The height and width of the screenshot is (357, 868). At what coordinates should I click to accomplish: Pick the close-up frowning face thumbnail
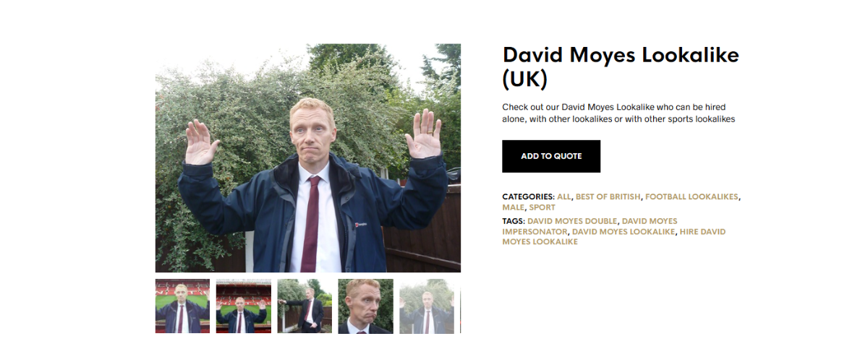[366, 306]
